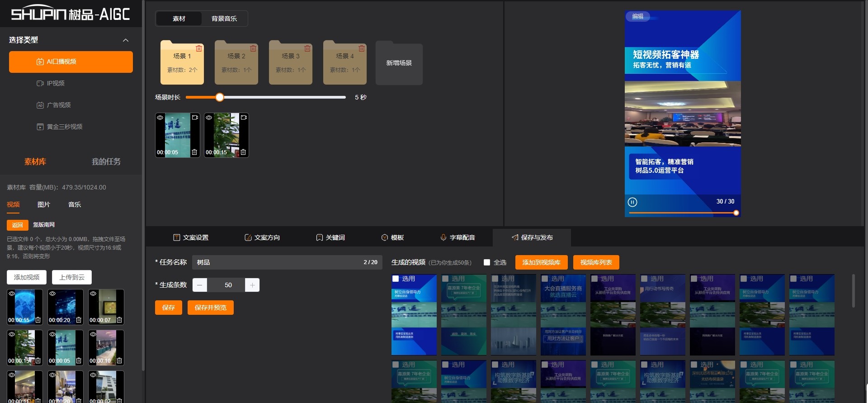Check the 全选 checkbox

[487, 262]
